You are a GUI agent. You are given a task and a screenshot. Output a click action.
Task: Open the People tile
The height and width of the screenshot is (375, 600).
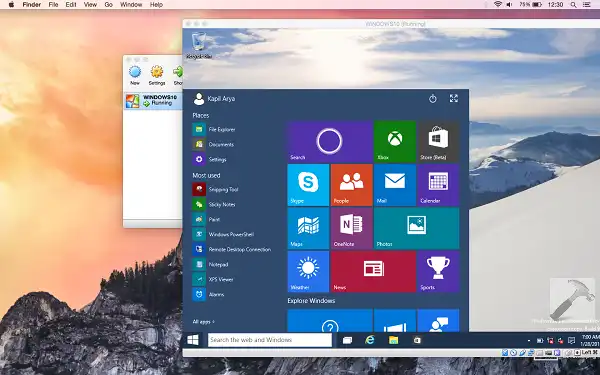(352, 185)
